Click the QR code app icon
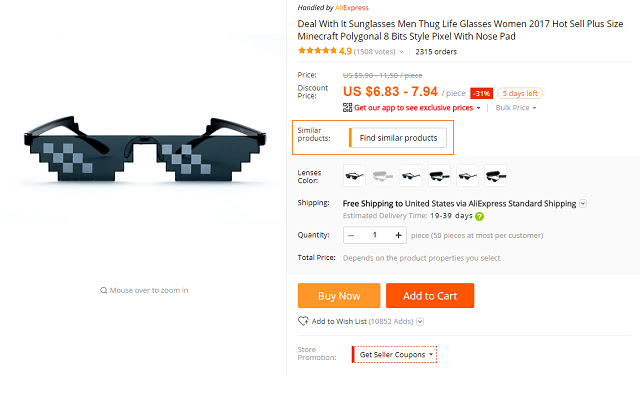This screenshot has height=400, width=640. tap(347, 107)
